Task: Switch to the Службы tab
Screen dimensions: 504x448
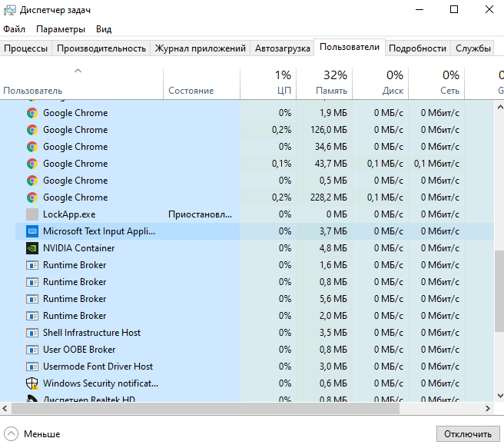Action: 472,48
